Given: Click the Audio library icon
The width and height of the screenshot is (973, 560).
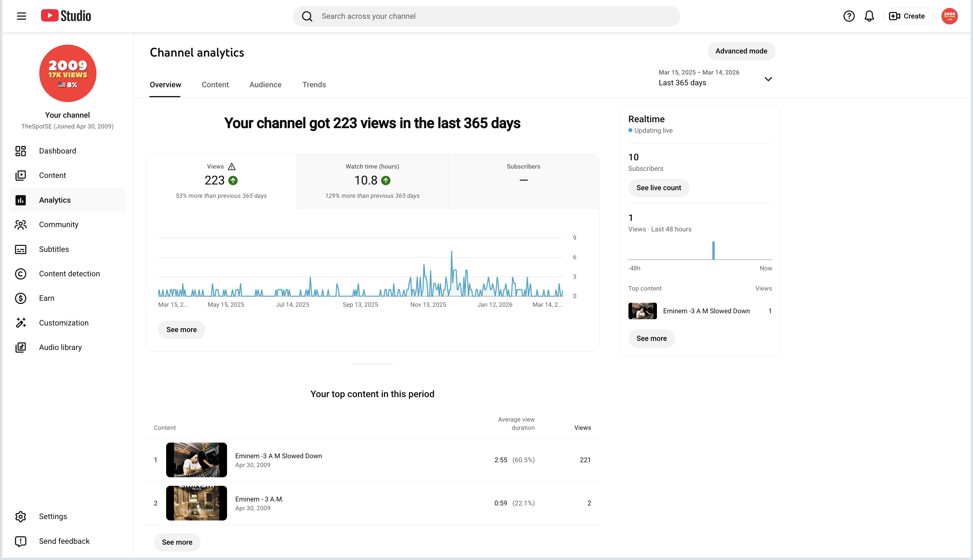Looking at the screenshot, I should (20, 347).
